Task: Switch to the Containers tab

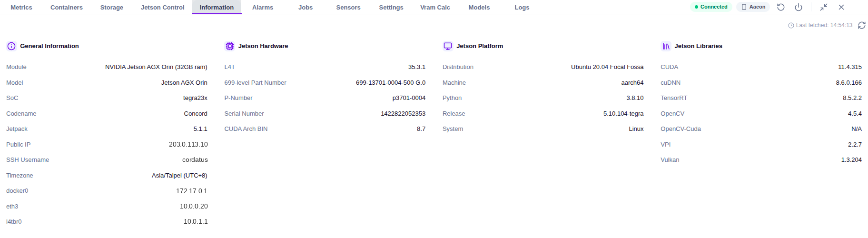Action: (67, 8)
